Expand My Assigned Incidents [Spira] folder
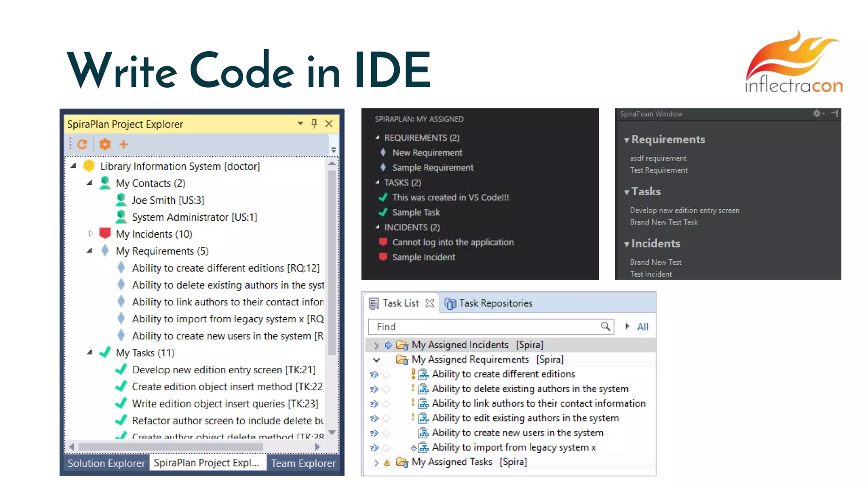The height and width of the screenshot is (488, 868). tap(376, 345)
